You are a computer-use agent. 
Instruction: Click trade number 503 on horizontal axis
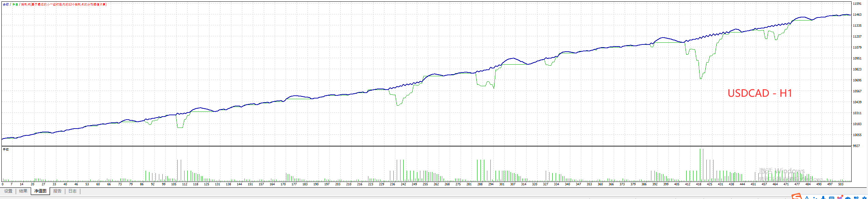point(841,184)
